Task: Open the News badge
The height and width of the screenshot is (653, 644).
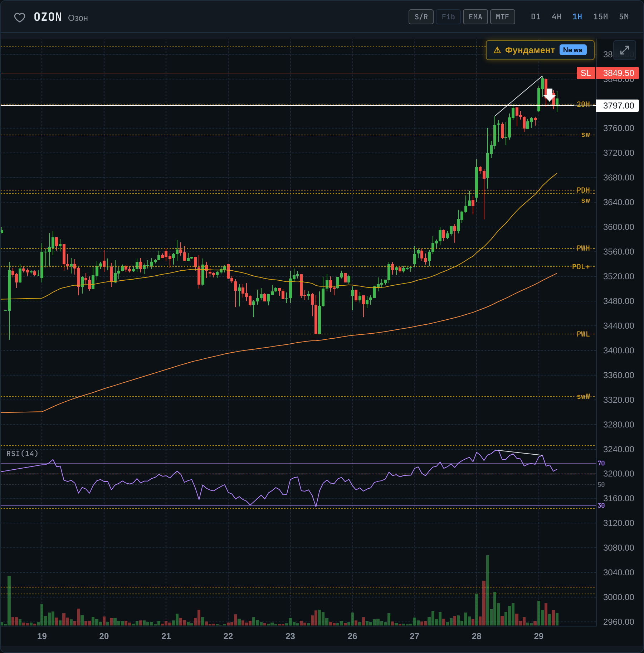Action: click(573, 50)
